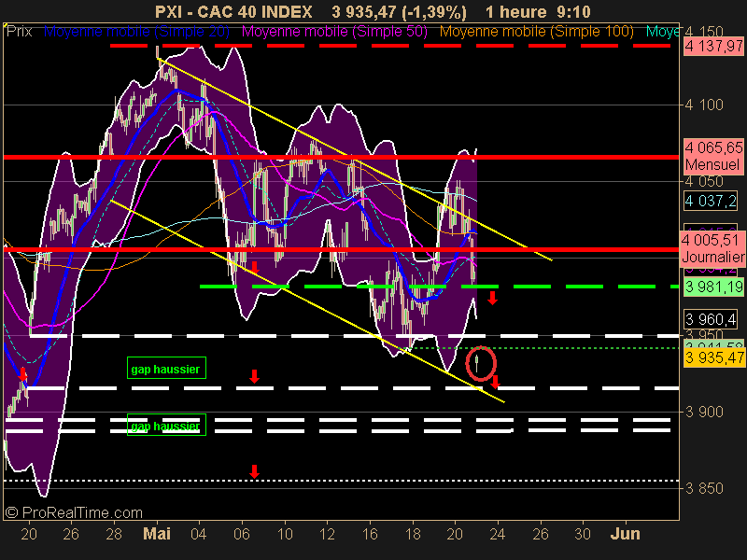The width and height of the screenshot is (747, 560).
Task: Click the 3 850 price axis label
Action: (704, 488)
